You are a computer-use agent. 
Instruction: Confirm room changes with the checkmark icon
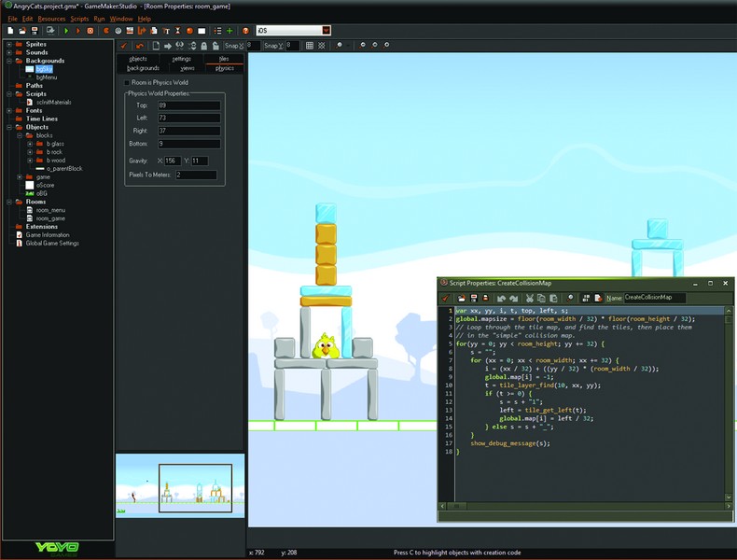(124, 46)
